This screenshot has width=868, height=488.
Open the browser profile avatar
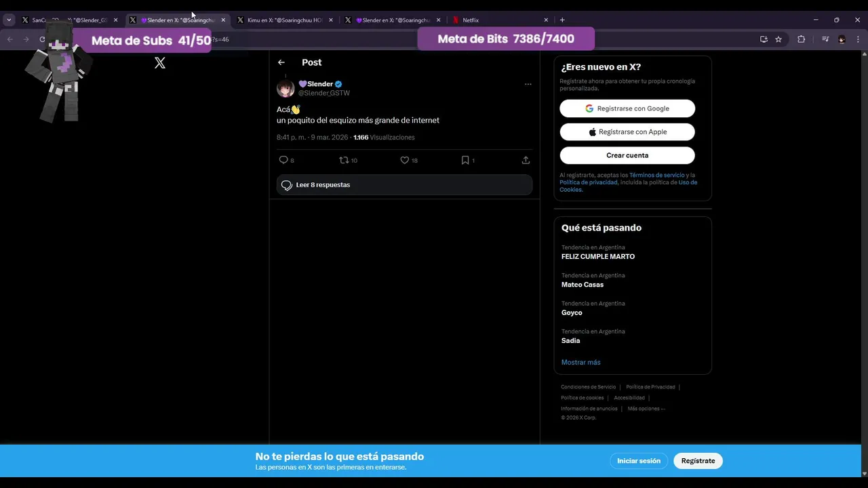click(842, 39)
